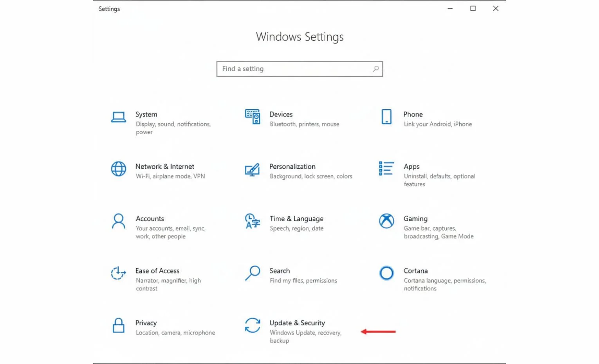Open the System laptop icon
The height and width of the screenshot is (364, 599).
click(x=118, y=117)
